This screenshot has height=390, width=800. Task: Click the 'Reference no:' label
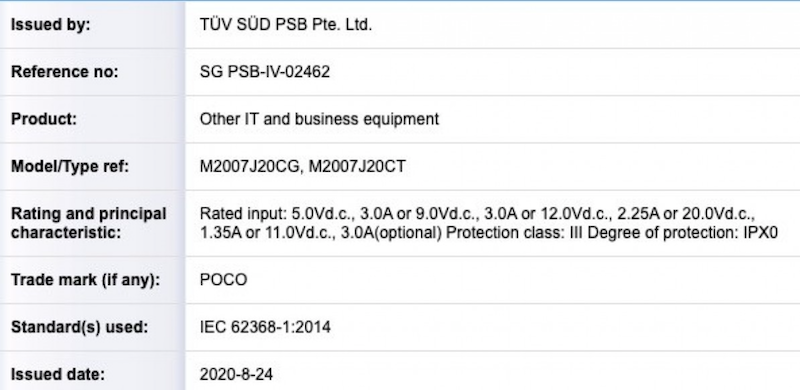click(x=64, y=71)
